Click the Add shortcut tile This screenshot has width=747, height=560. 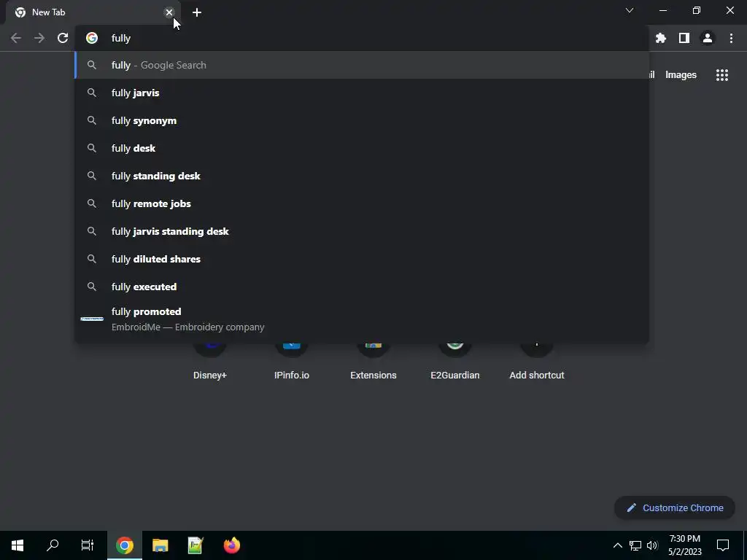tap(537, 362)
